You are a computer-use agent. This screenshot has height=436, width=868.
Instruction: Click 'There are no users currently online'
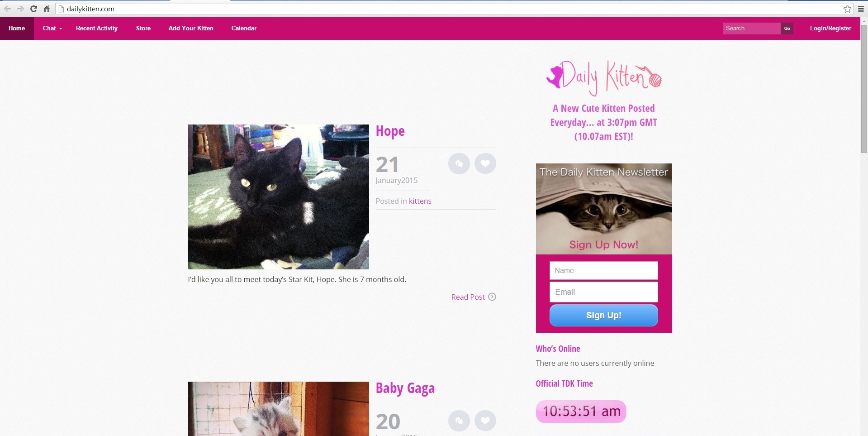(x=595, y=363)
